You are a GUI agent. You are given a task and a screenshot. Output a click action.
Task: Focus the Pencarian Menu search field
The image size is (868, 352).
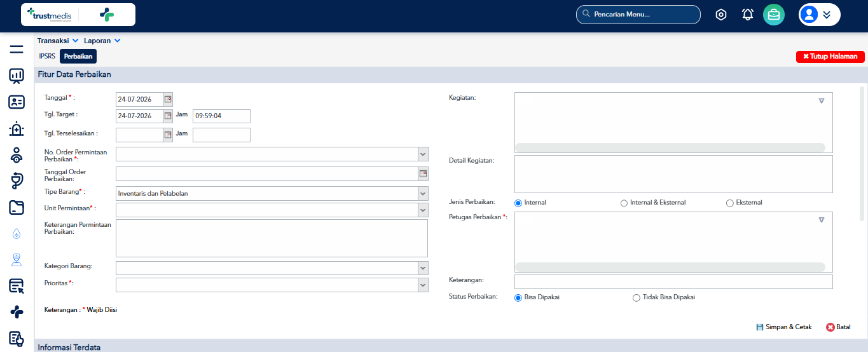click(x=638, y=15)
